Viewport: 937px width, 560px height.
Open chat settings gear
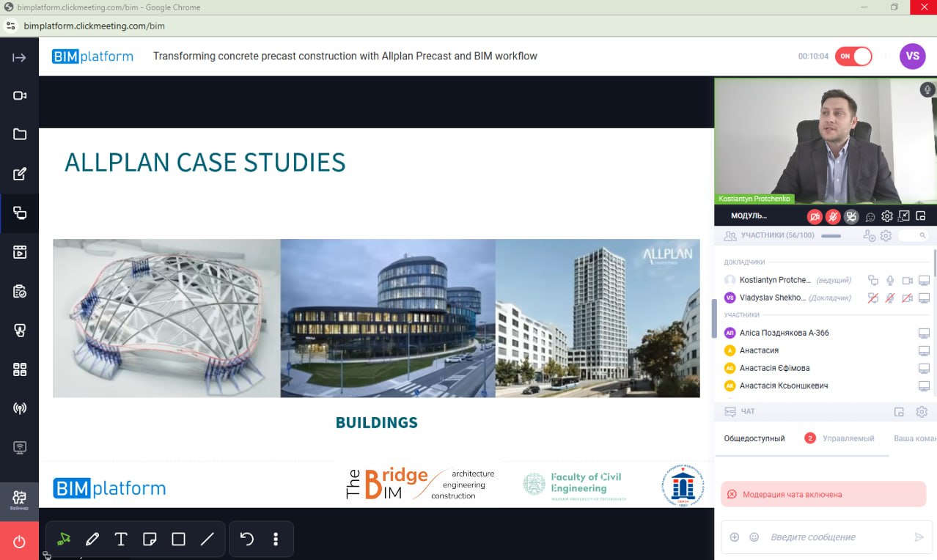922,412
